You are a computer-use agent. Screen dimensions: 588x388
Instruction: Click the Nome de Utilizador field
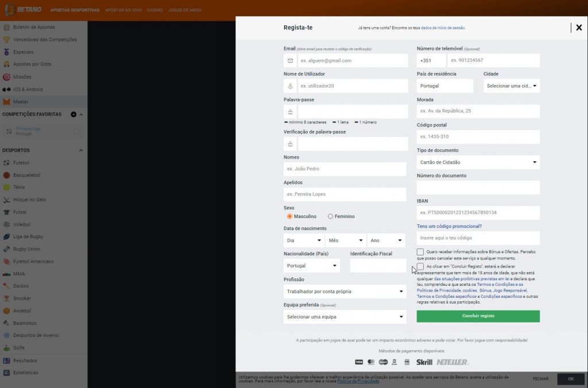[x=353, y=86]
